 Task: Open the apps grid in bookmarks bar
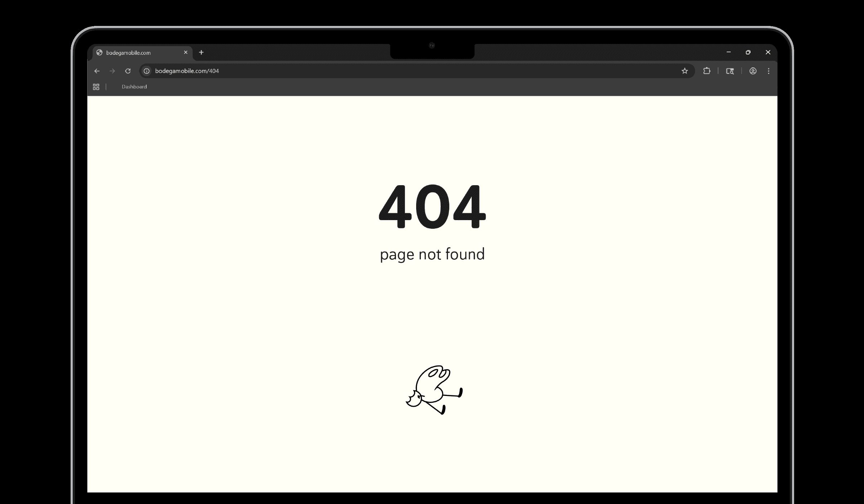tap(96, 87)
